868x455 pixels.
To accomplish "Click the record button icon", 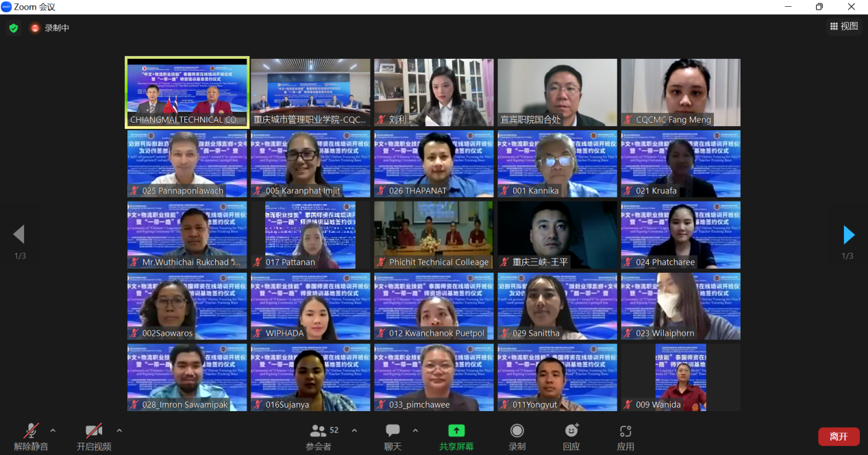I will click(x=517, y=431).
